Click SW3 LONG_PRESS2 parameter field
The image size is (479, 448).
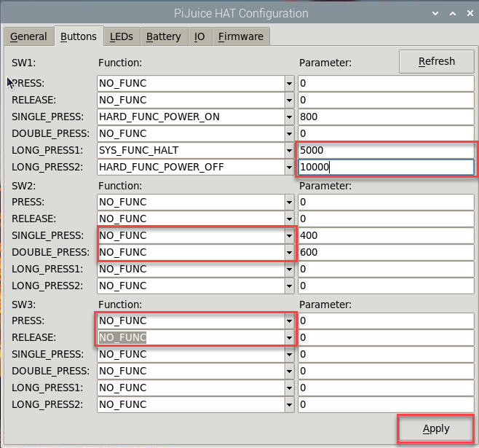pyautogui.click(x=386, y=404)
